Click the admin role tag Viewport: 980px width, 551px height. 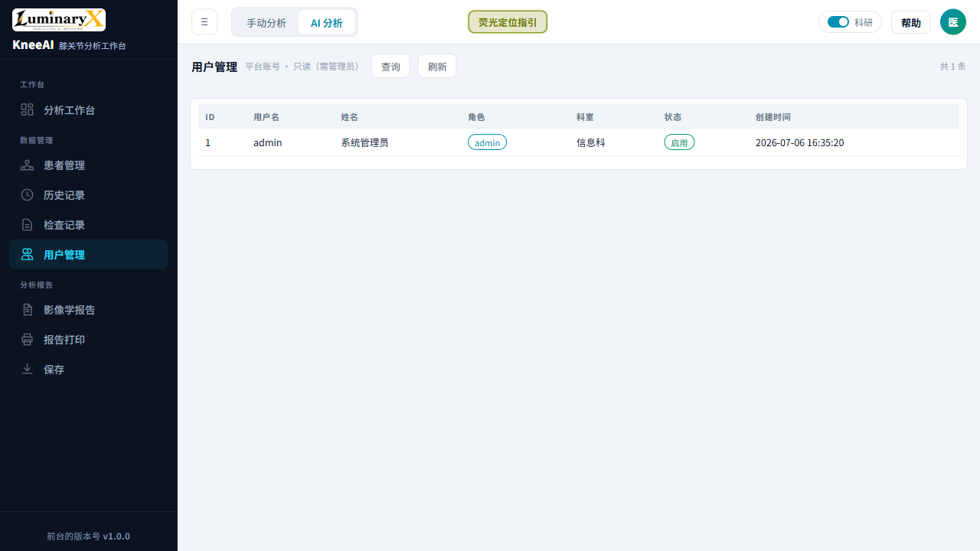[487, 142]
